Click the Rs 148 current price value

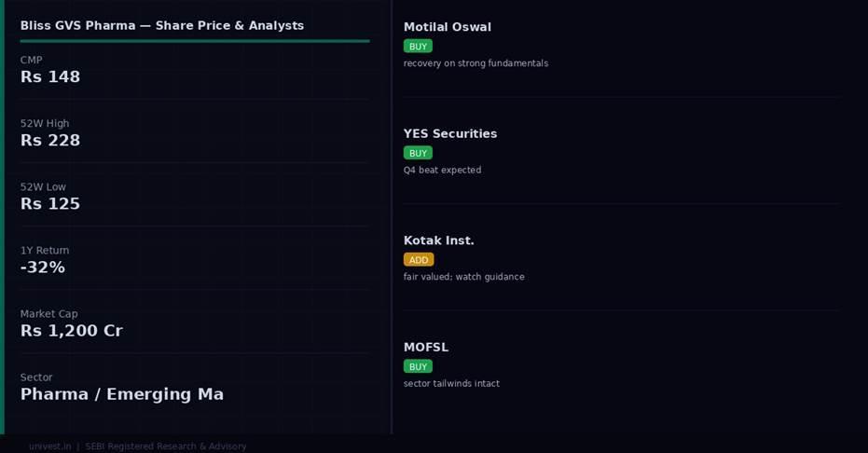(x=50, y=76)
